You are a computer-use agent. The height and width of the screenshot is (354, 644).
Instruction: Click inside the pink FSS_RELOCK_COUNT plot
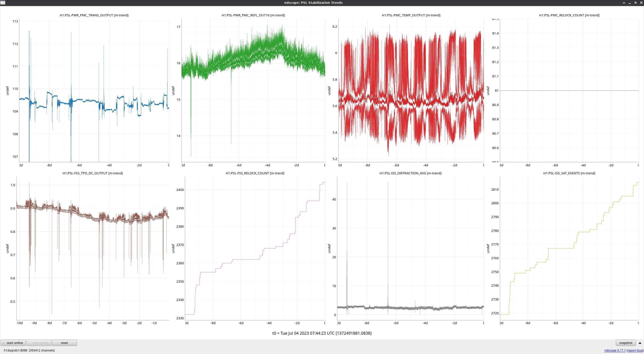click(x=255, y=249)
